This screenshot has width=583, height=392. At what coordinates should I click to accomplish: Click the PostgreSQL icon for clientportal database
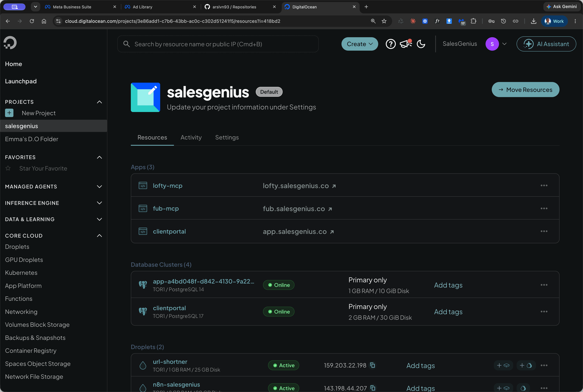pyautogui.click(x=143, y=312)
